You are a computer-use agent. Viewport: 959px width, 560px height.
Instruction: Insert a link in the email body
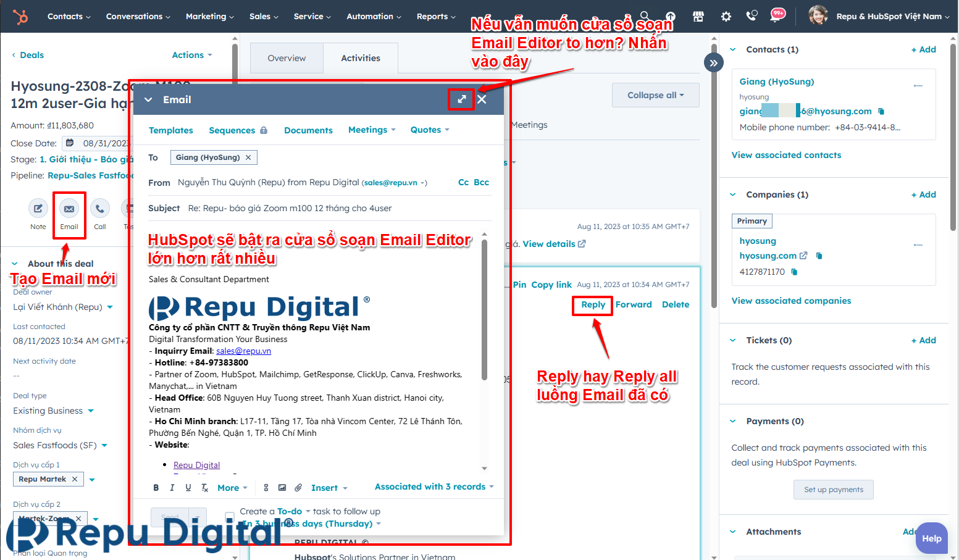point(266,488)
